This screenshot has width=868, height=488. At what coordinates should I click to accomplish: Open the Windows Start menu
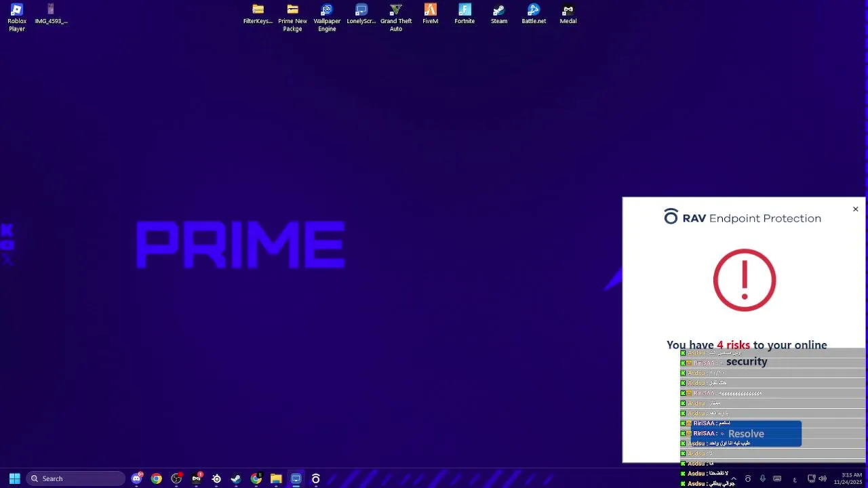tap(14, 479)
